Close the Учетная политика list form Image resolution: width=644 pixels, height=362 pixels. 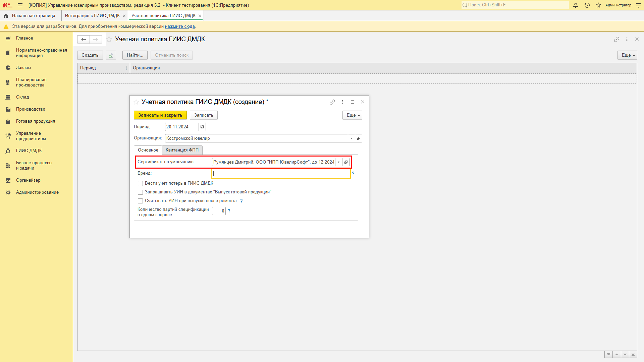(x=637, y=39)
